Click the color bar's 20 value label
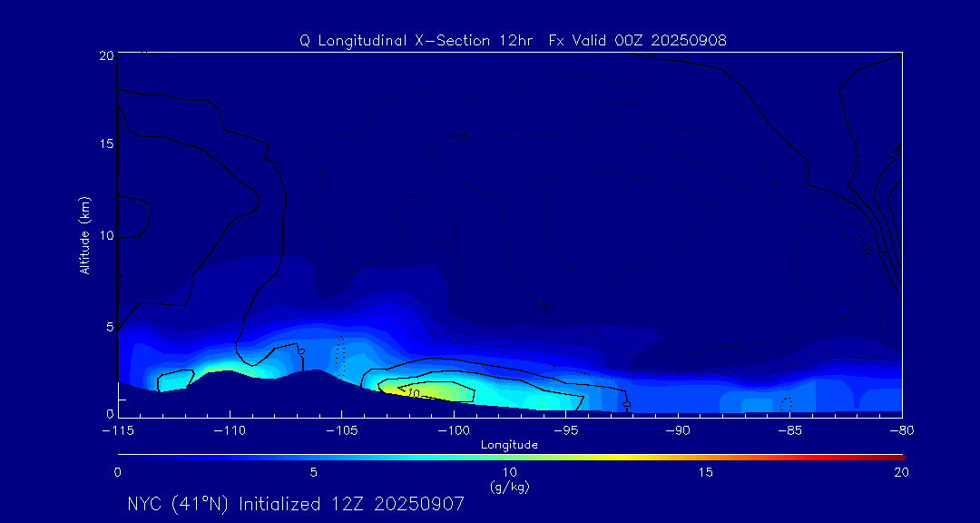Screen dimensions: 980x523 (900, 472)
